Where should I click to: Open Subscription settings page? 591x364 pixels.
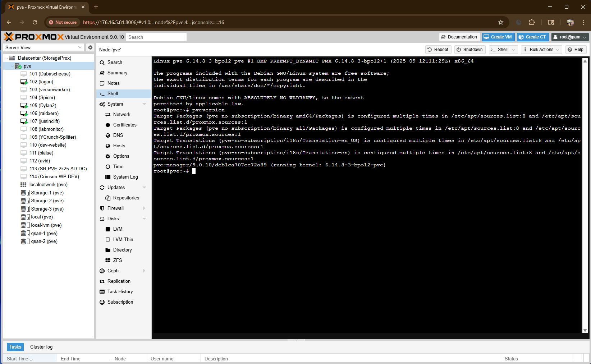[x=120, y=302]
